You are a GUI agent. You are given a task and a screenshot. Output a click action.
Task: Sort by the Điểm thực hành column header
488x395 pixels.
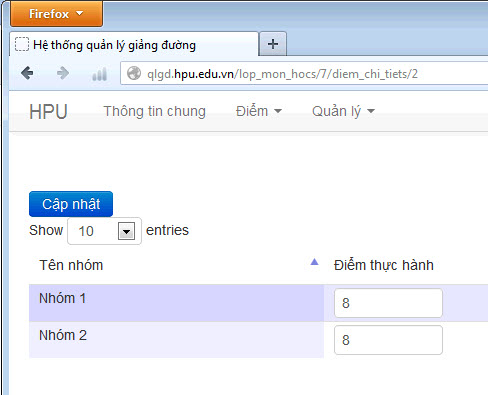click(384, 265)
